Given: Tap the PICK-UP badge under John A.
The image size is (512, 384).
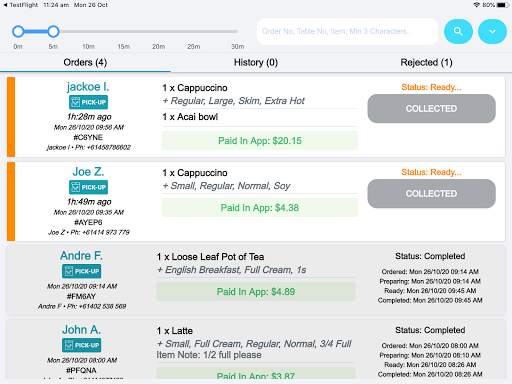Looking at the screenshot, I should [81, 345].
